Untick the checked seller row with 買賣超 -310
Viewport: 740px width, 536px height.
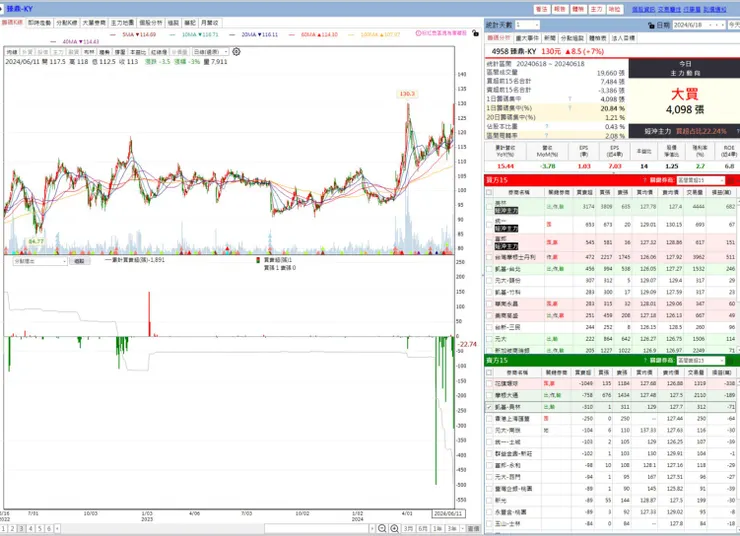point(489,407)
